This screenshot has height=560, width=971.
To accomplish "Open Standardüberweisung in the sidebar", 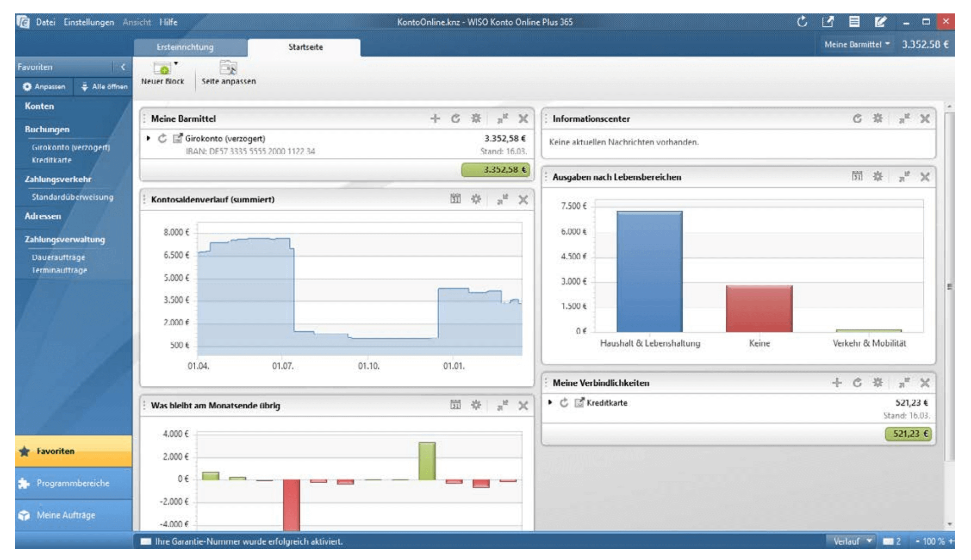I will pos(72,197).
